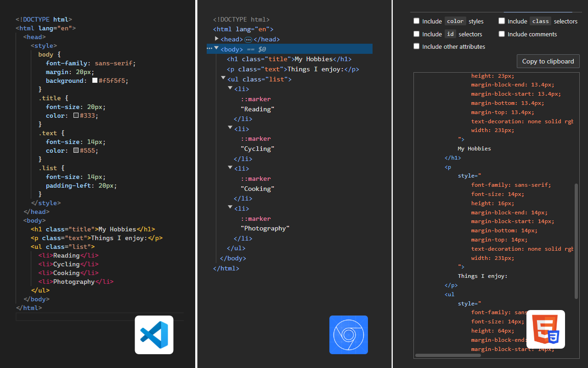Expand the collapsed head element
This screenshot has height=368, width=588.
(x=217, y=39)
